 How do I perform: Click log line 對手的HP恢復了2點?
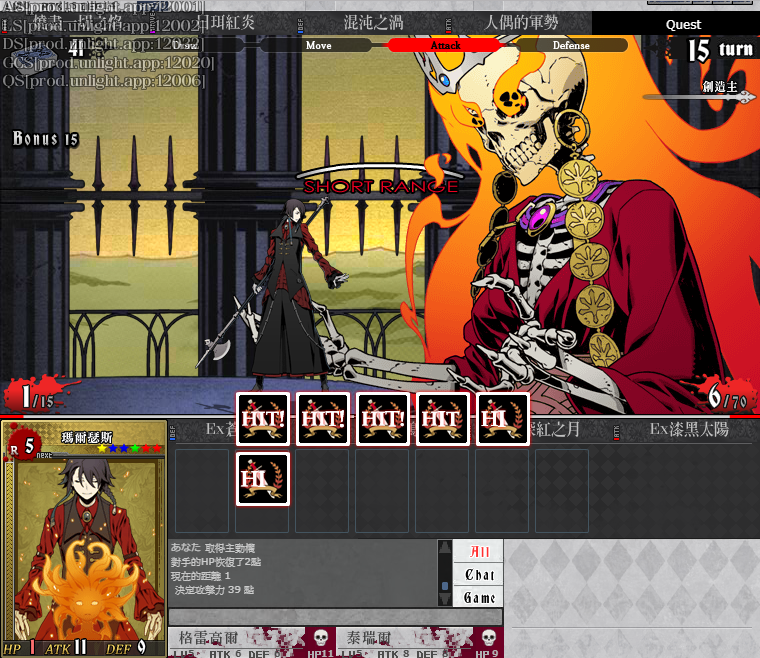[216, 562]
